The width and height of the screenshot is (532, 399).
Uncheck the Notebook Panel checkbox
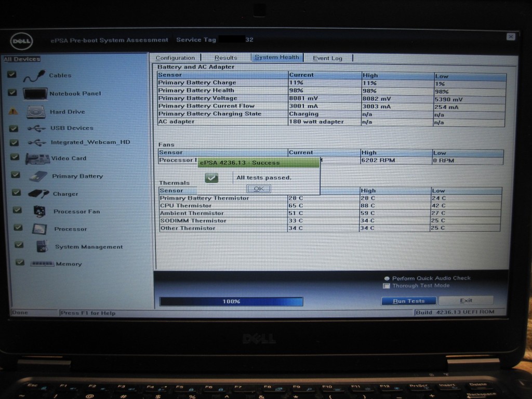click(x=12, y=92)
